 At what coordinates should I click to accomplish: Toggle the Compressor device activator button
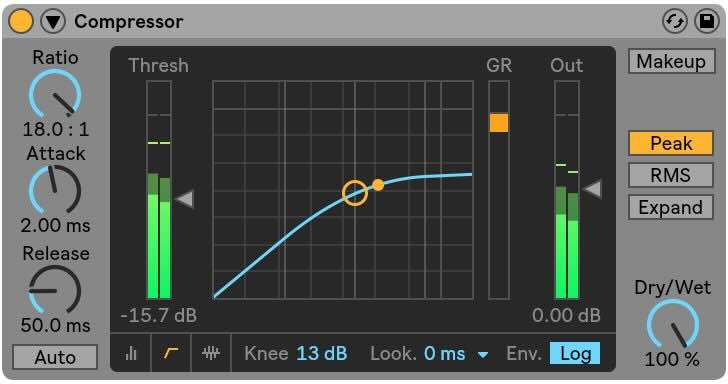[21, 21]
